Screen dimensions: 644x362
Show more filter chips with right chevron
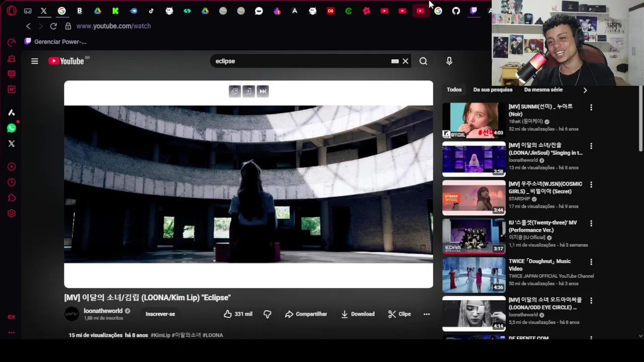click(585, 90)
